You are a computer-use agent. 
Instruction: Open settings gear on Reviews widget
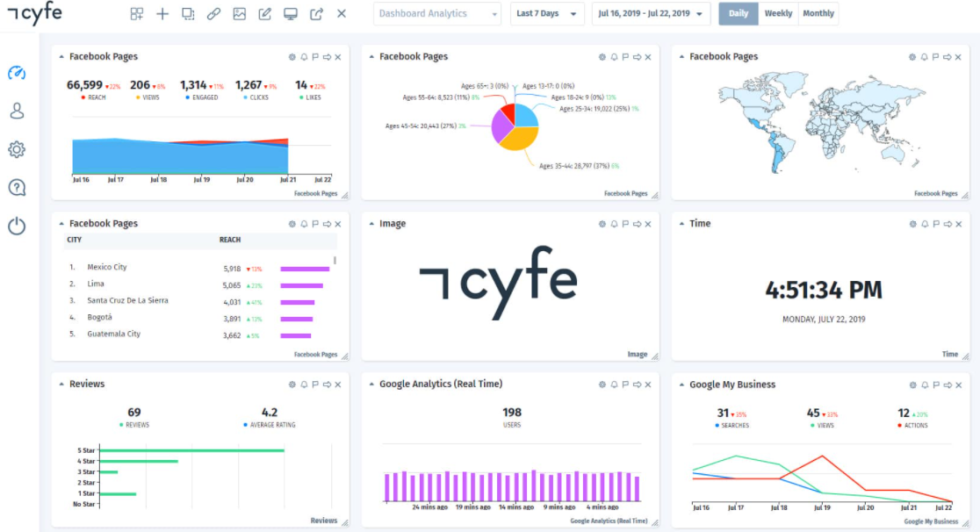pos(292,385)
